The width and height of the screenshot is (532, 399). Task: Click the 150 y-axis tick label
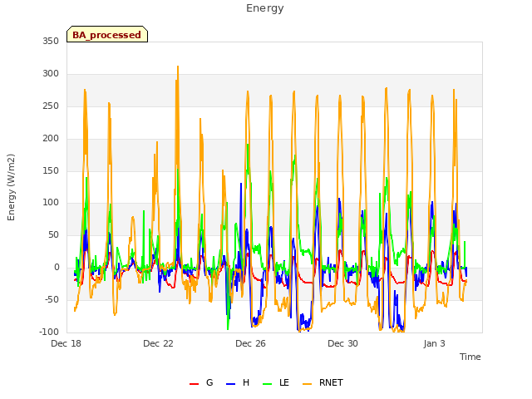[51, 170]
